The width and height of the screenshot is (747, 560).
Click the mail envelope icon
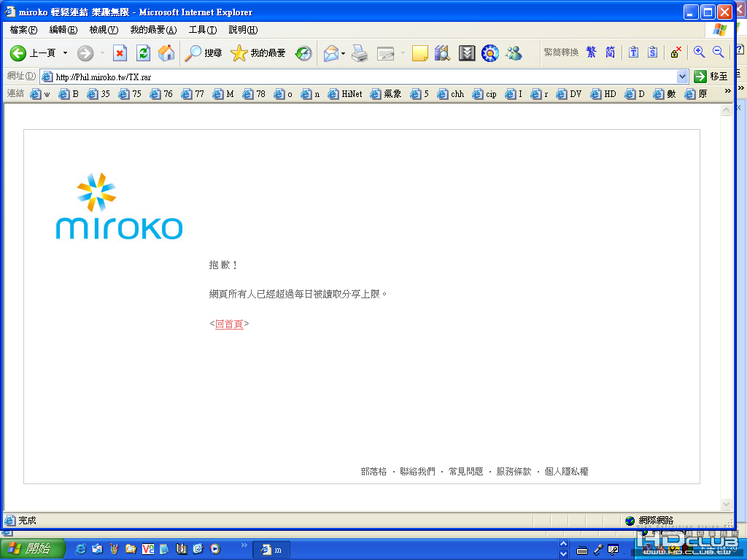pyautogui.click(x=330, y=52)
